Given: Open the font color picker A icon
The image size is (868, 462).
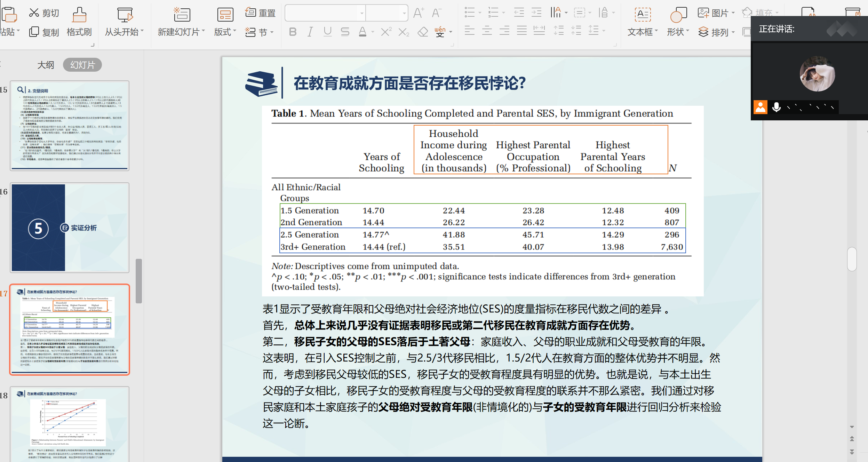Looking at the screenshot, I should pos(363,32).
